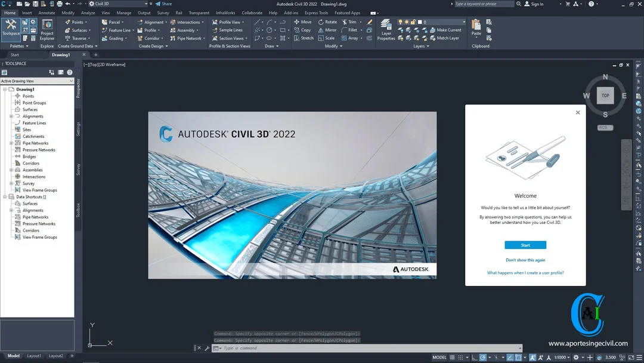Toggle isometric drafting in status bar

[x=496, y=357]
